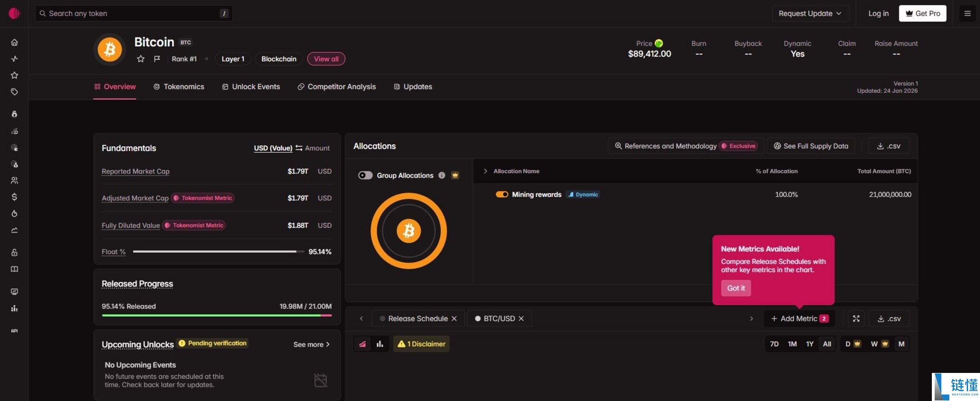Image resolution: width=980 pixels, height=401 pixels.
Task: Favorite Bitcoin with the star icon beside Rank
Action: tap(140, 59)
